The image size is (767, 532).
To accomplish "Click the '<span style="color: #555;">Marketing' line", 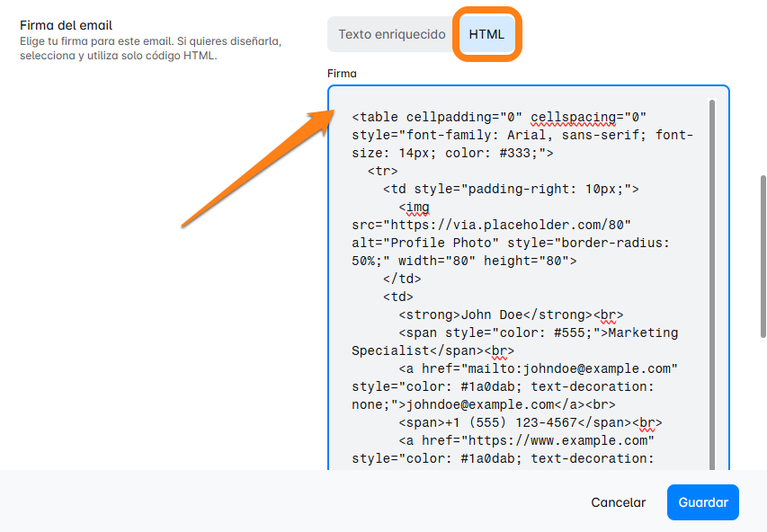I will tap(538, 333).
